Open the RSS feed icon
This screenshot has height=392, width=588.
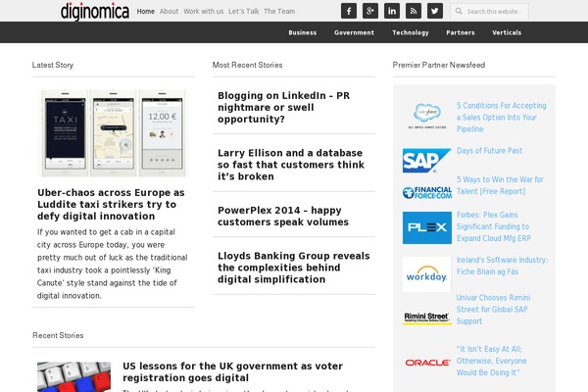pyautogui.click(x=414, y=11)
